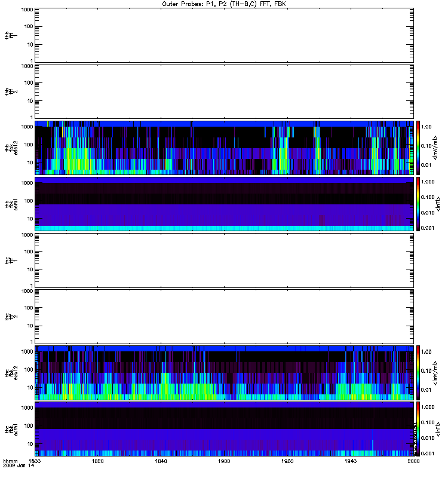The width and height of the screenshot is (448, 478).
Task: Click the "thc fbk edc12" y-axis title
Action: (11, 373)
